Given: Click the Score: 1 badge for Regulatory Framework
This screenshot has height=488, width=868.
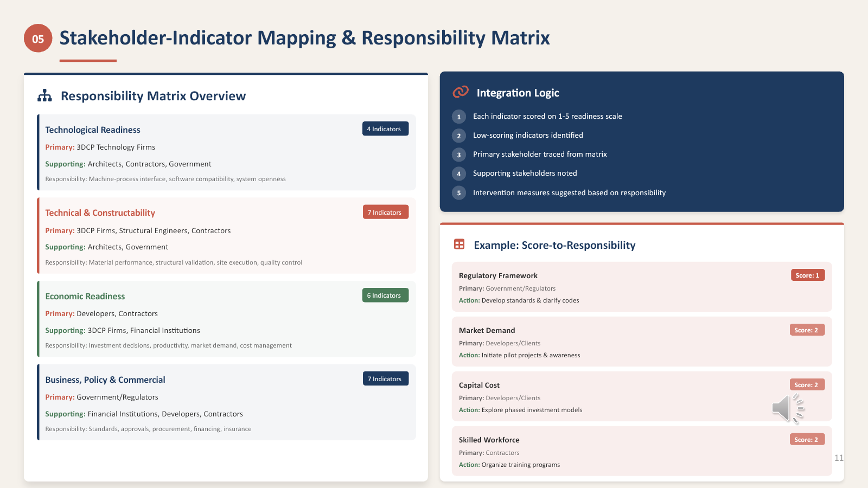Looking at the screenshot, I should 808,275.
